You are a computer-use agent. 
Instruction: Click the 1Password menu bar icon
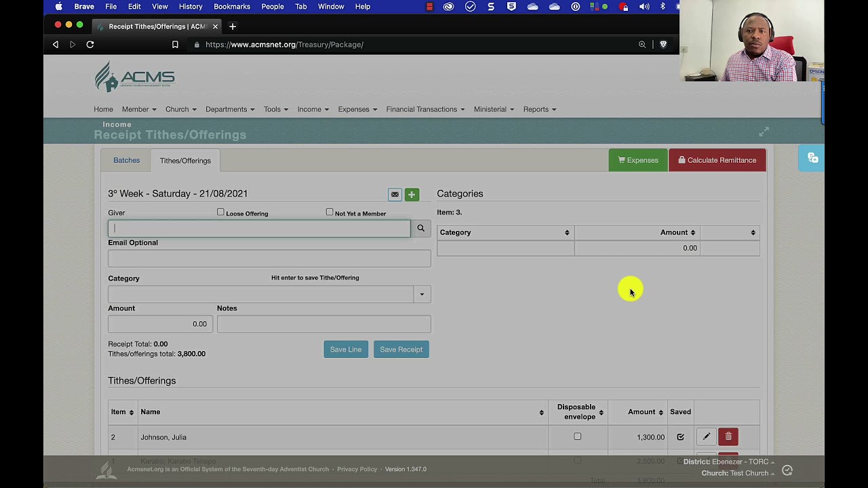pyautogui.click(x=576, y=7)
